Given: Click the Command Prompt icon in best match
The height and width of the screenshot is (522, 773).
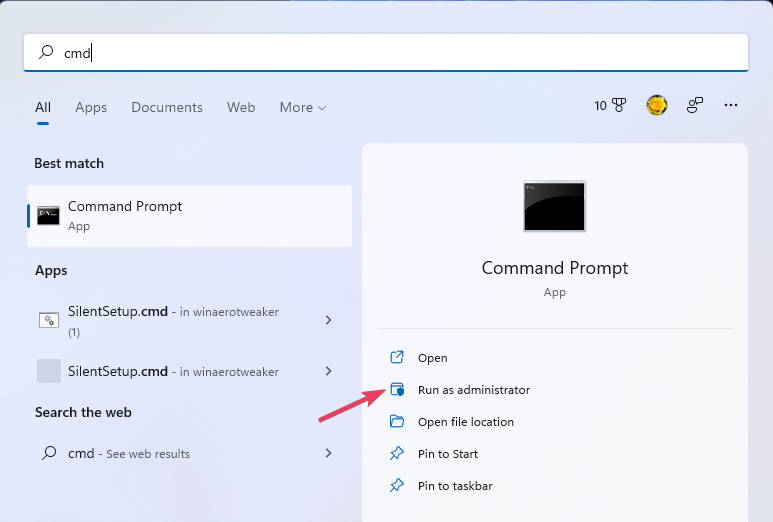Looking at the screenshot, I should point(48,216).
